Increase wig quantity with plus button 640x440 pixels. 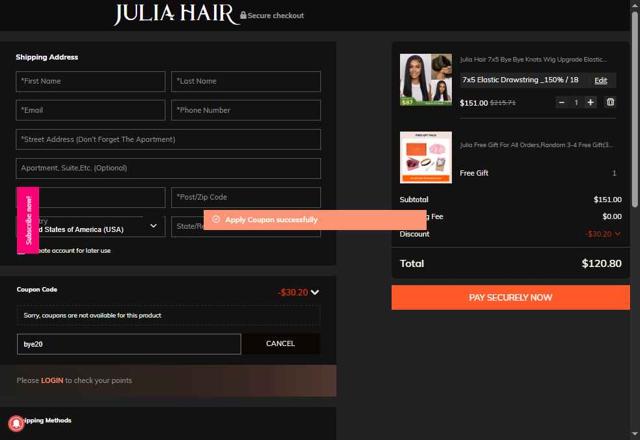click(590, 102)
